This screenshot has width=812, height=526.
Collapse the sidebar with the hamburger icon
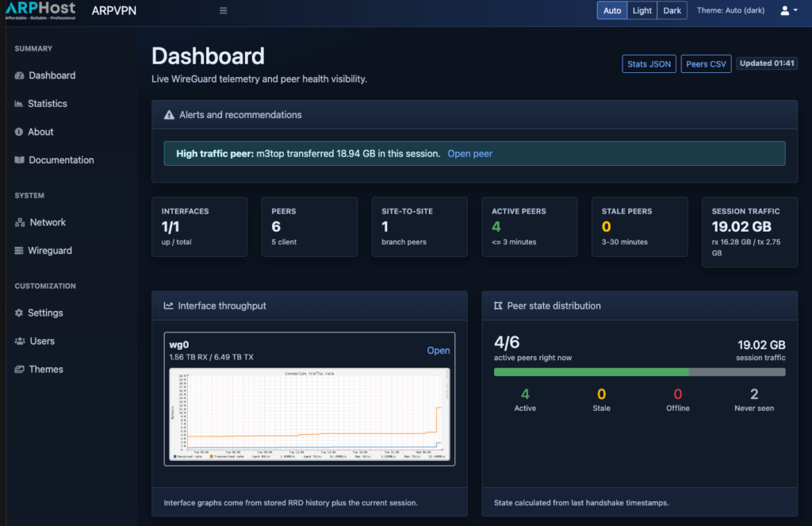pyautogui.click(x=223, y=10)
